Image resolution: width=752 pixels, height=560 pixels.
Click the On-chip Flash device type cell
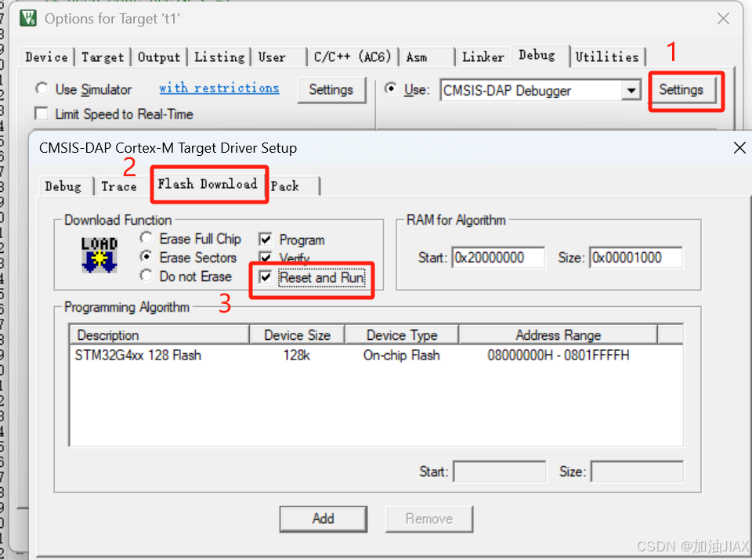pos(401,356)
